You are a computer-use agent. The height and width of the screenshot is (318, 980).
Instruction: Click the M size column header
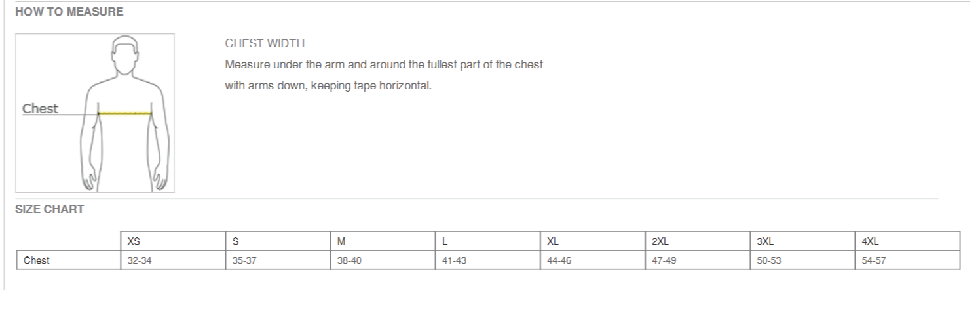click(383, 241)
